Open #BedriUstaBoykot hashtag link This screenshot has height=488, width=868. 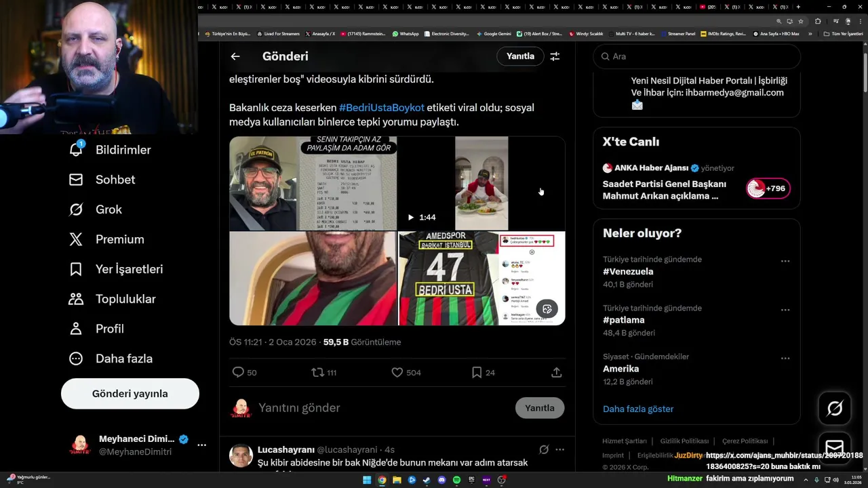click(x=382, y=108)
